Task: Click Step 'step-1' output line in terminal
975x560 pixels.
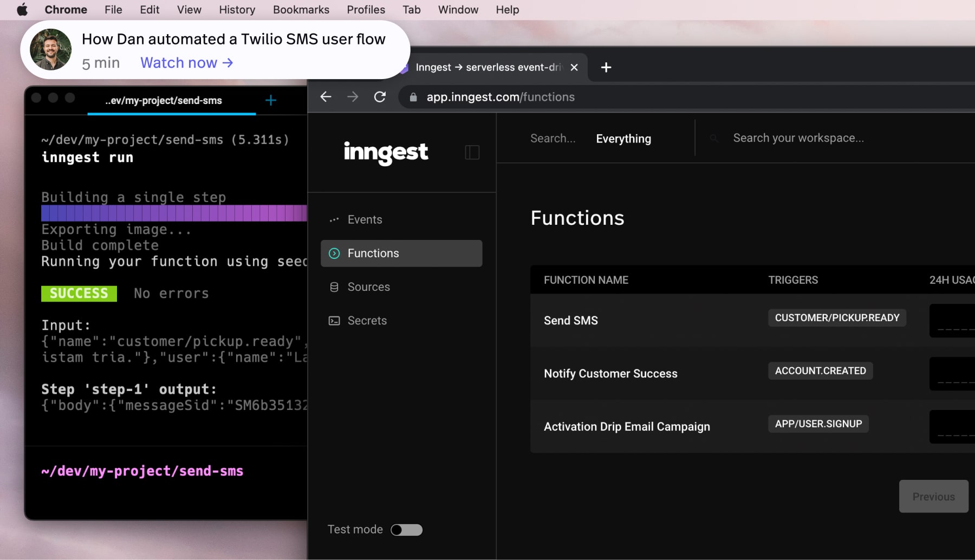Action: 129,389
